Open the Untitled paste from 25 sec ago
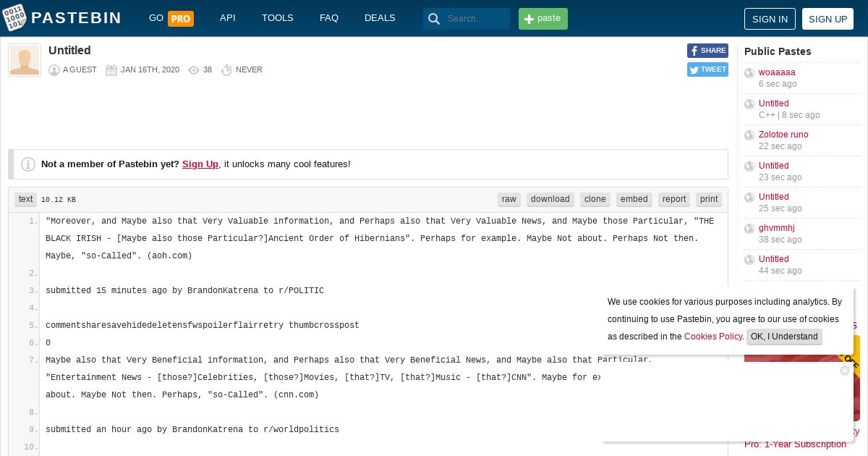Screen dimensions: 868x456 774,197
